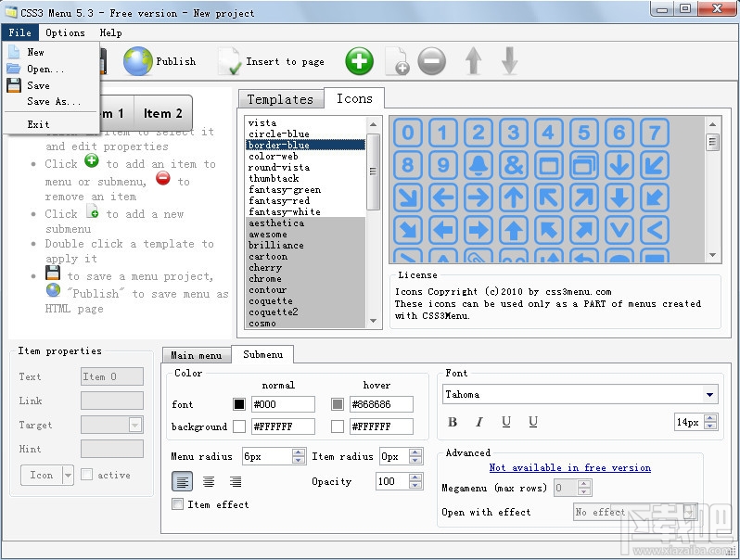Image resolution: width=740 pixels, height=560 pixels.
Task: Toggle Bold font style
Action: [453, 422]
